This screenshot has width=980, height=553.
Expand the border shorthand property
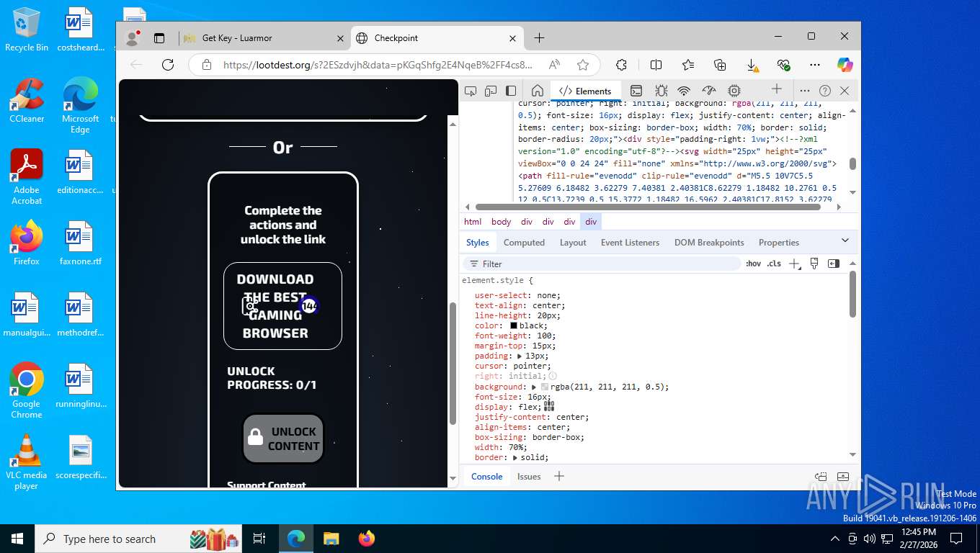point(515,457)
